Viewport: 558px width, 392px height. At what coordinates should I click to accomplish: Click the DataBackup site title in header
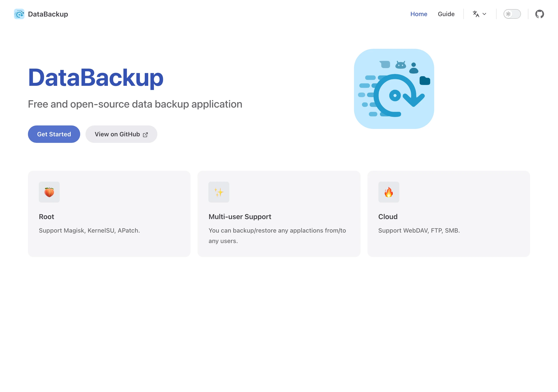coord(48,14)
